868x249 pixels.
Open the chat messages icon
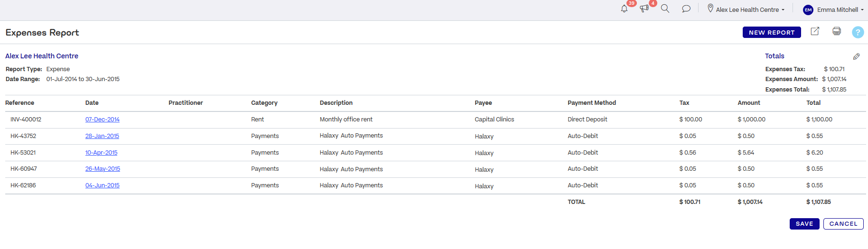(x=686, y=9)
